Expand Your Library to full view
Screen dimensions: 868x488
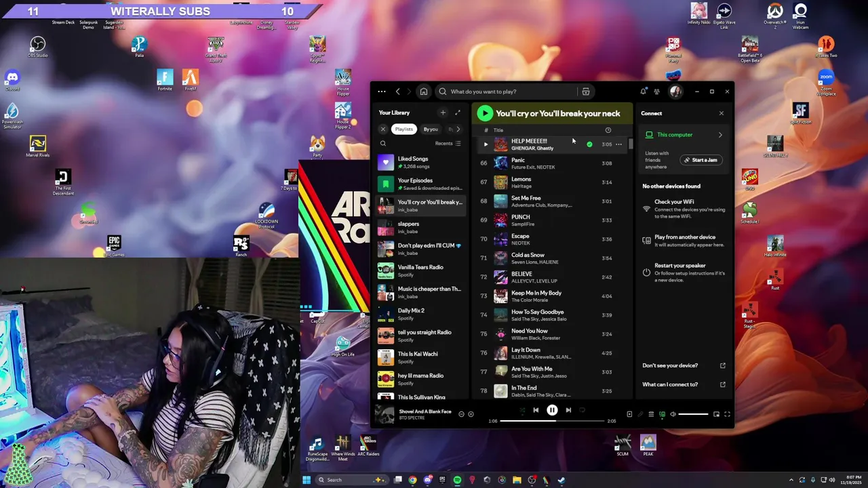[x=458, y=113]
